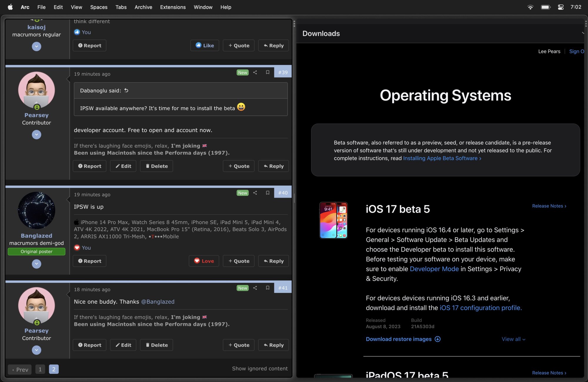Expand Banglazed's user info chevron

[36, 264]
